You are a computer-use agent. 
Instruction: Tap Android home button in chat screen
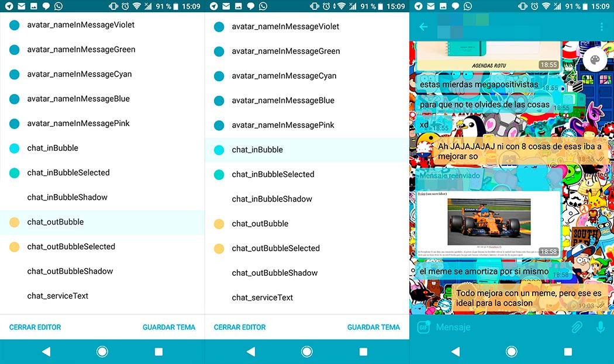point(512,352)
